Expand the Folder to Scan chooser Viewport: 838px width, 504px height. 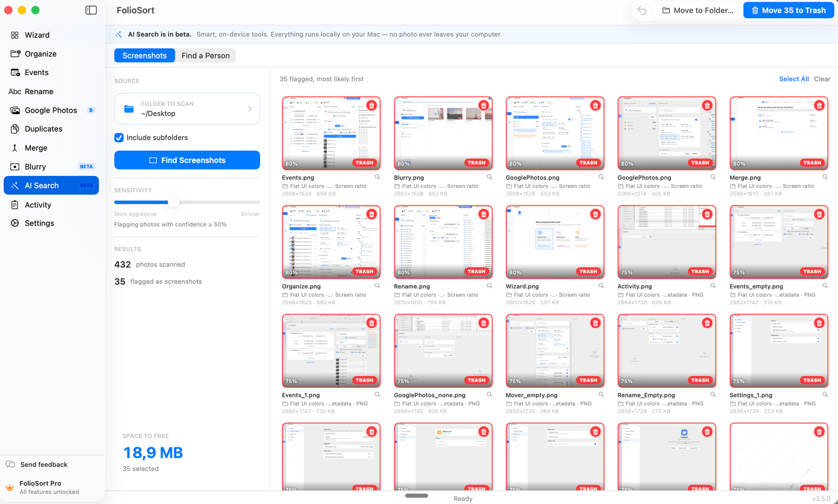tap(187, 109)
